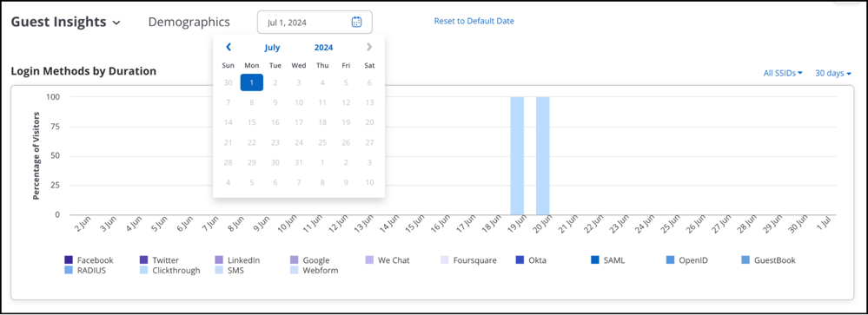This screenshot has width=868, height=315.
Task: Toggle We Chat legend swatch
Action: (x=369, y=260)
